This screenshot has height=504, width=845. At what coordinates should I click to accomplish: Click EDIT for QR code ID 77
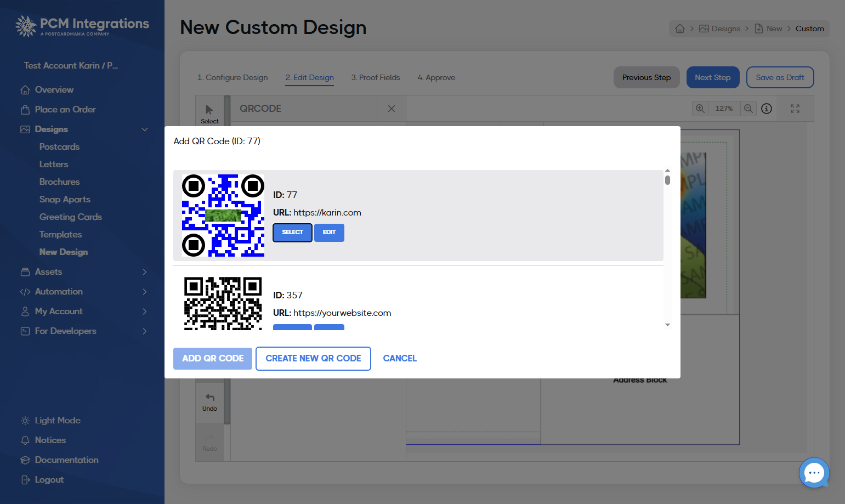tap(329, 233)
